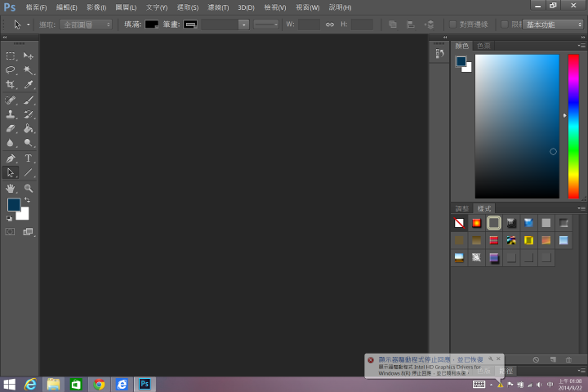This screenshot has width=588, height=392.
Task: Select the Eyedropper tool
Action: [28, 84]
